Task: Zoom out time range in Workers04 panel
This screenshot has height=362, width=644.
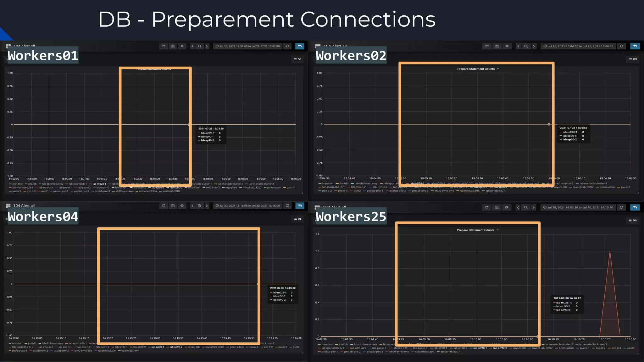Action: (x=199, y=206)
